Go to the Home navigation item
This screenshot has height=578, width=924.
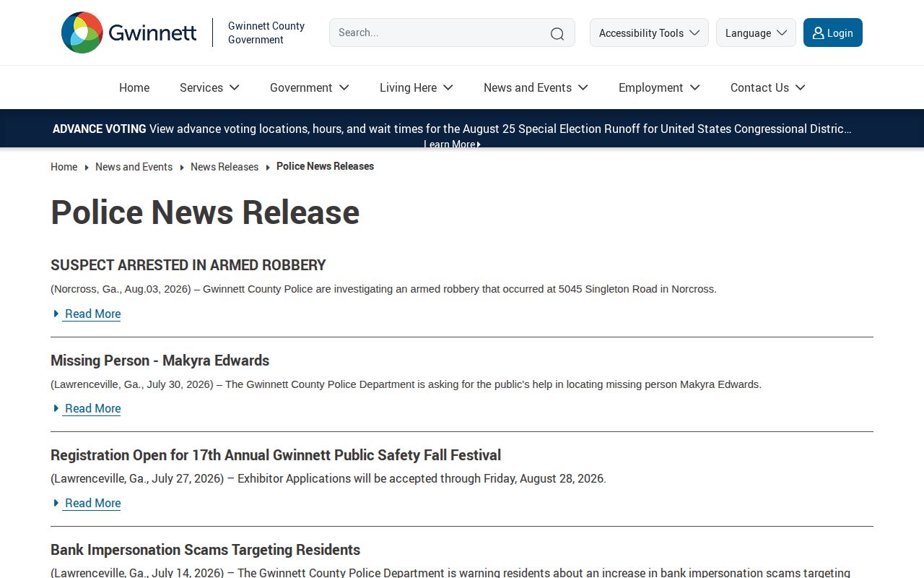point(134,87)
